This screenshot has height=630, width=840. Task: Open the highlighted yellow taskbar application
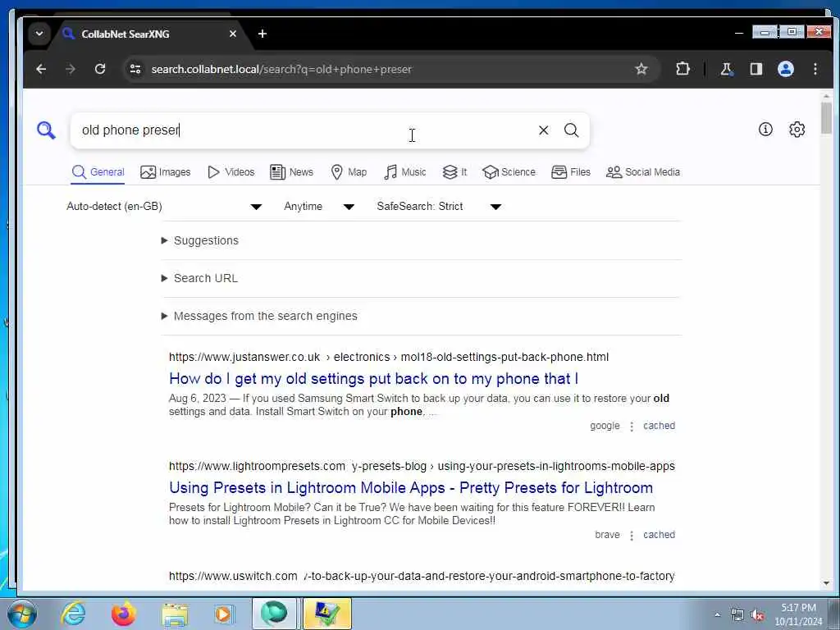coord(326,614)
